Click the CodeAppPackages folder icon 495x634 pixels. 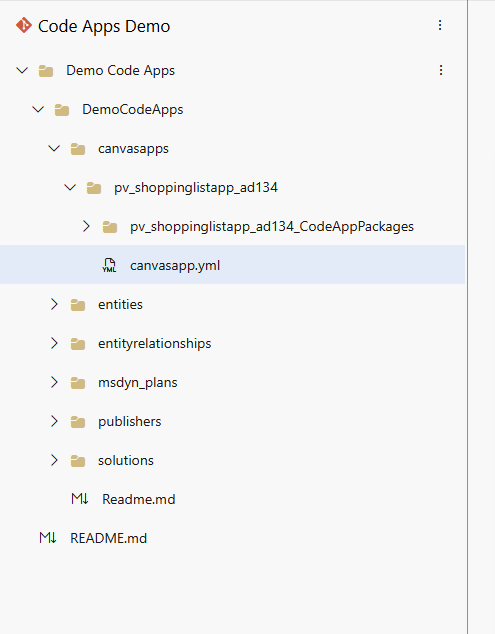110,227
